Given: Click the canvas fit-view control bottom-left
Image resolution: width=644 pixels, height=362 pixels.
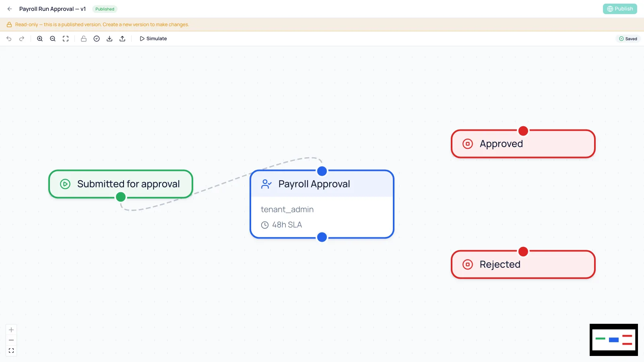Looking at the screenshot, I should point(11,351).
